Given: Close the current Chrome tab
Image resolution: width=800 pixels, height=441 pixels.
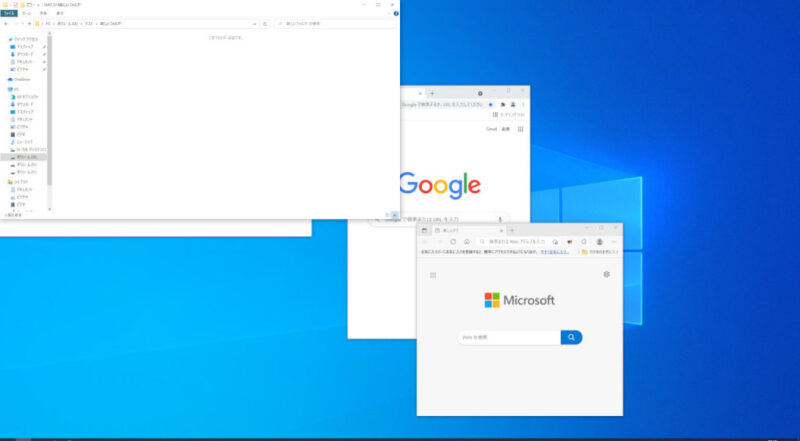Looking at the screenshot, I should [x=420, y=93].
